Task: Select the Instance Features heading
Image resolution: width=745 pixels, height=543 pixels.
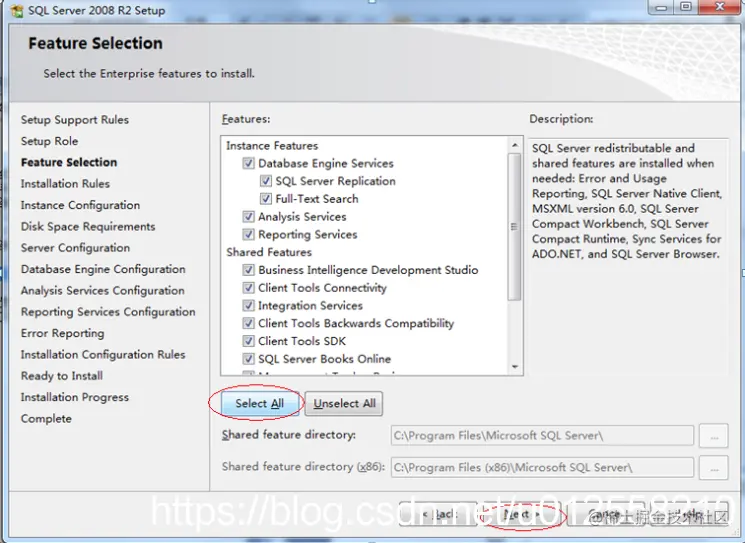Action: pos(272,146)
